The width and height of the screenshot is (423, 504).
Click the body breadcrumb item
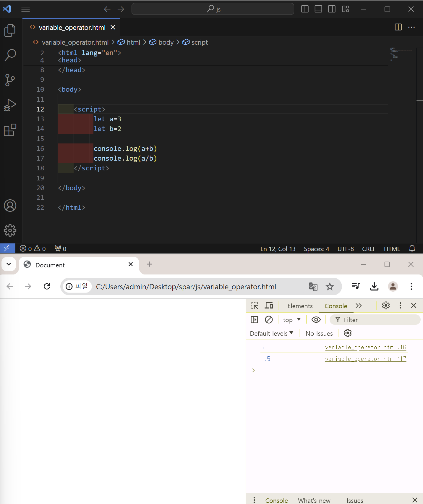(x=161, y=42)
